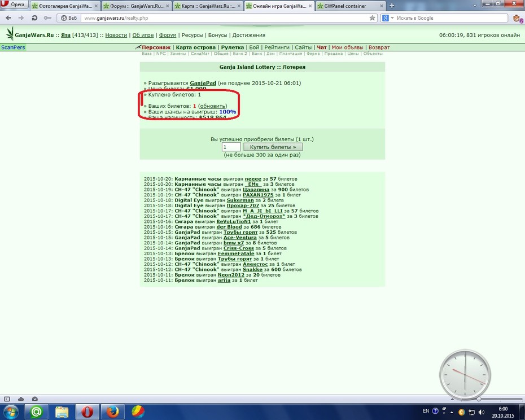Open the Рейтинги page
This screenshot has height=420, width=525.
pyautogui.click(x=277, y=47)
